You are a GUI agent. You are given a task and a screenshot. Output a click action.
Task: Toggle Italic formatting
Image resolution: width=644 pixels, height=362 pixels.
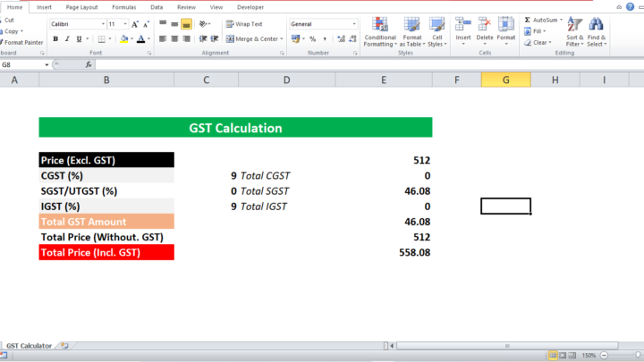67,39
